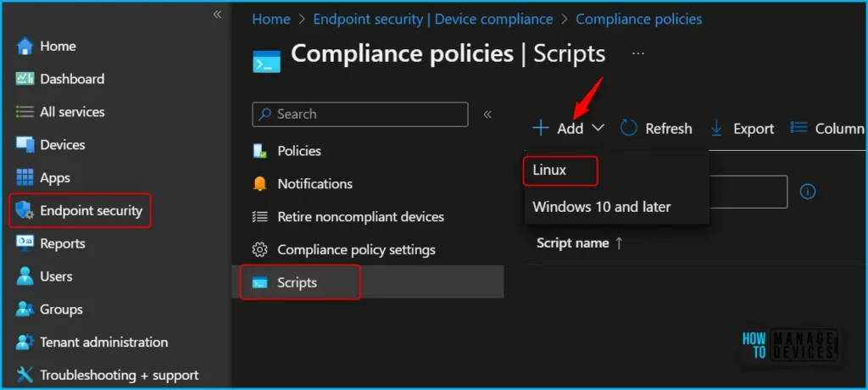Open All services in sidebar

pyautogui.click(x=73, y=111)
